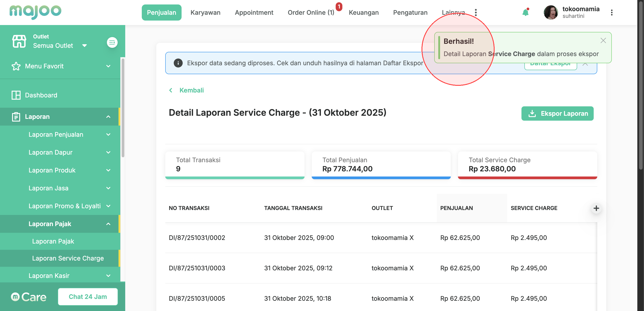Click the Menu Favorit star icon
Screen dimensions: 644x311
pos(16,66)
